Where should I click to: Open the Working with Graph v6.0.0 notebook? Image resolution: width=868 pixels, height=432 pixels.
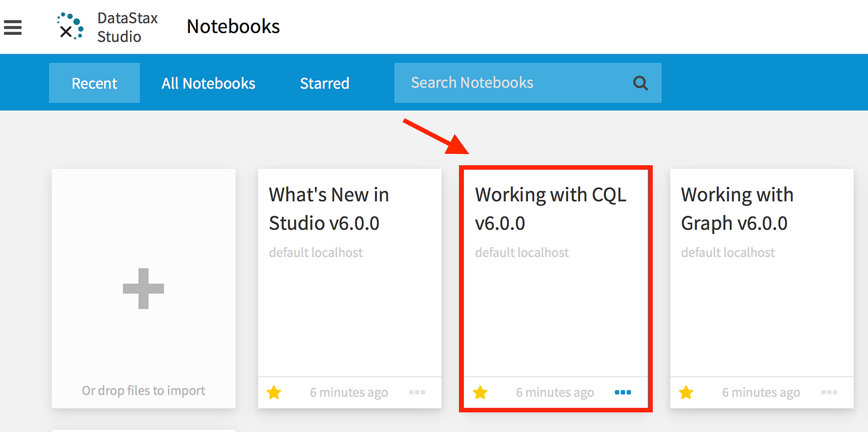click(x=737, y=209)
